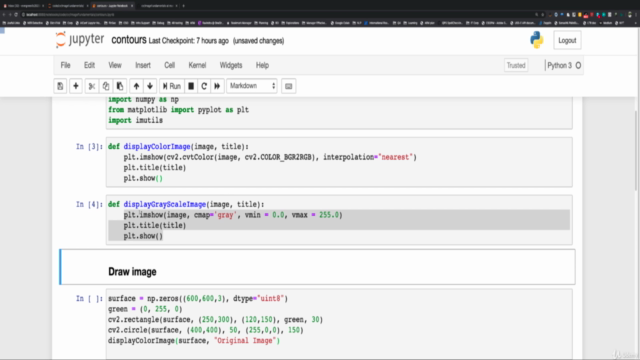Click the Jupyter logo
Viewport: 640px width, 360px height.
pyautogui.click(x=80, y=40)
